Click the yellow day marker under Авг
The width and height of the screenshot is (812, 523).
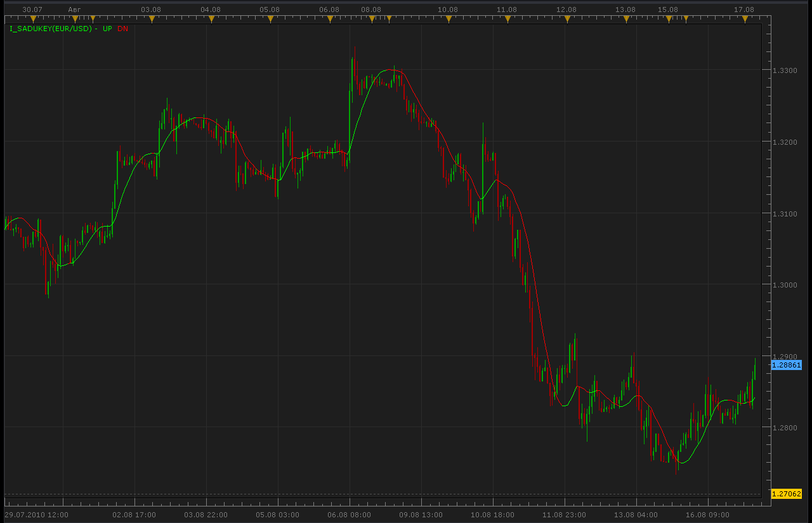click(75, 20)
